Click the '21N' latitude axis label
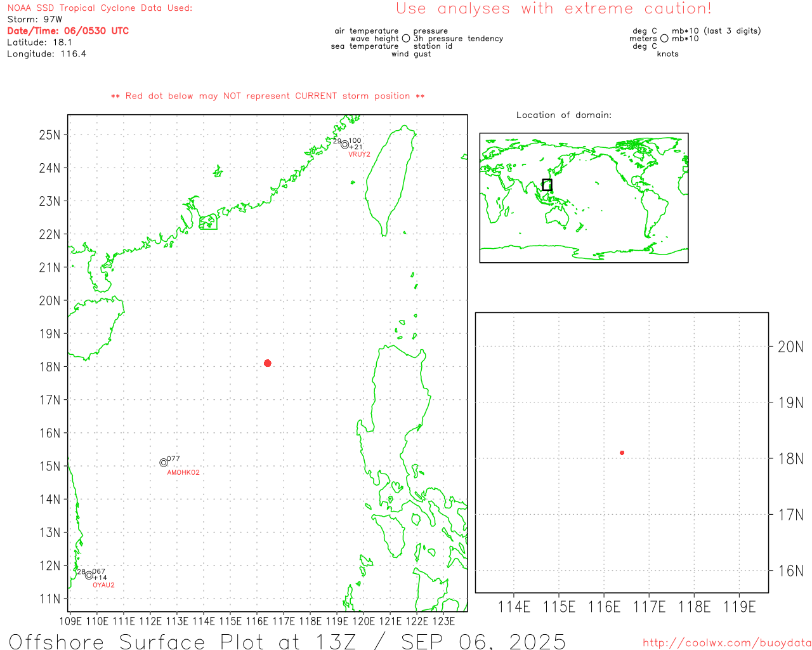The height and width of the screenshot is (650, 812). coord(49,267)
